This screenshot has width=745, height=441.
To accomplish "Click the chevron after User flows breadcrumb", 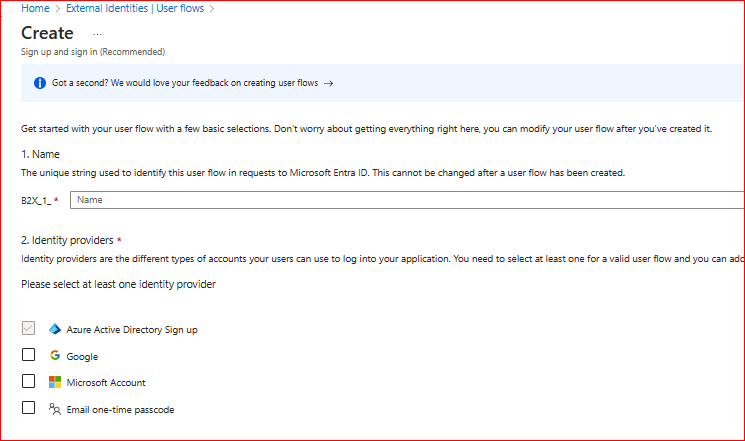I will 212,9.
